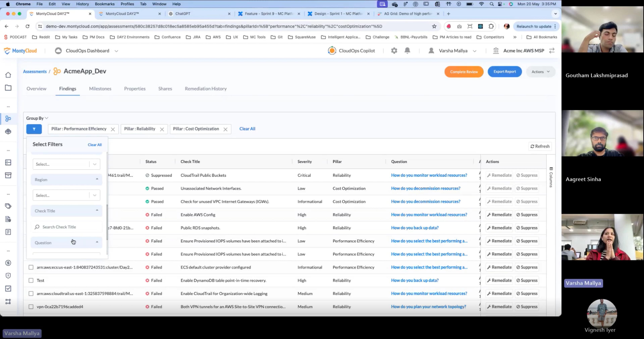Check the vpn-0ca22b7196cadded4 row checkbox
This screenshot has height=339, width=644.
click(31, 307)
